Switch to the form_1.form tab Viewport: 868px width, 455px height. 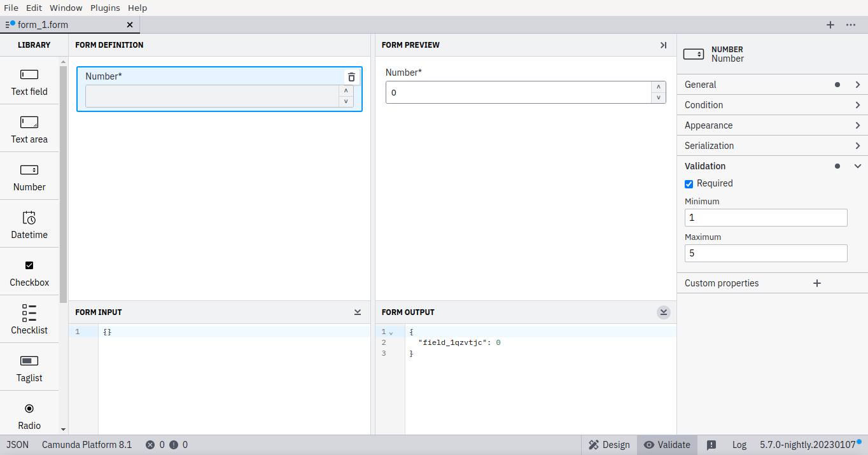click(x=64, y=25)
